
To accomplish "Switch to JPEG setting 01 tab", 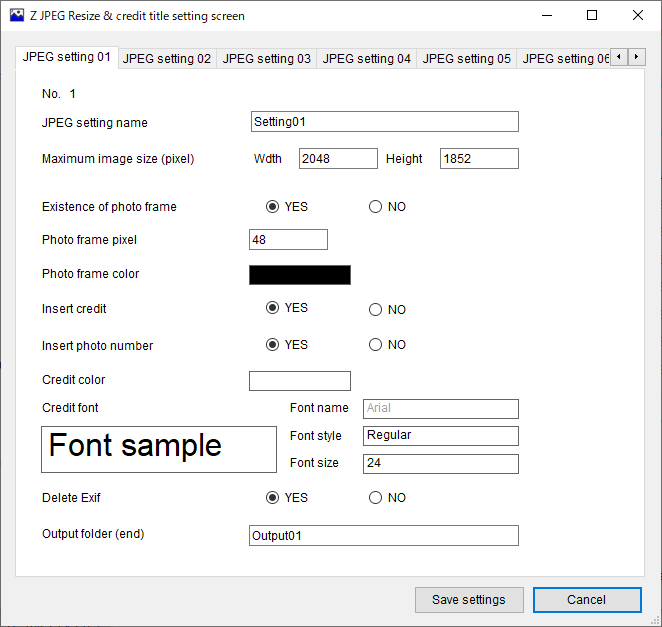I will tap(67, 57).
